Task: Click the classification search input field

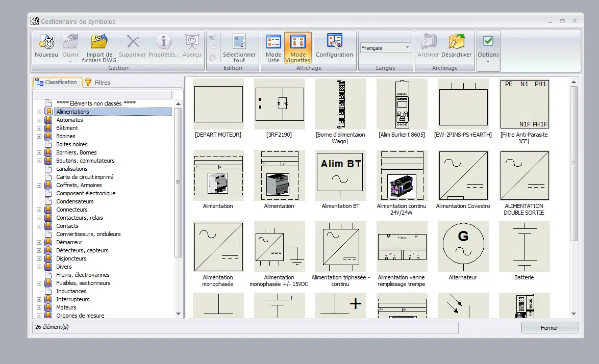Action: pos(103,94)
